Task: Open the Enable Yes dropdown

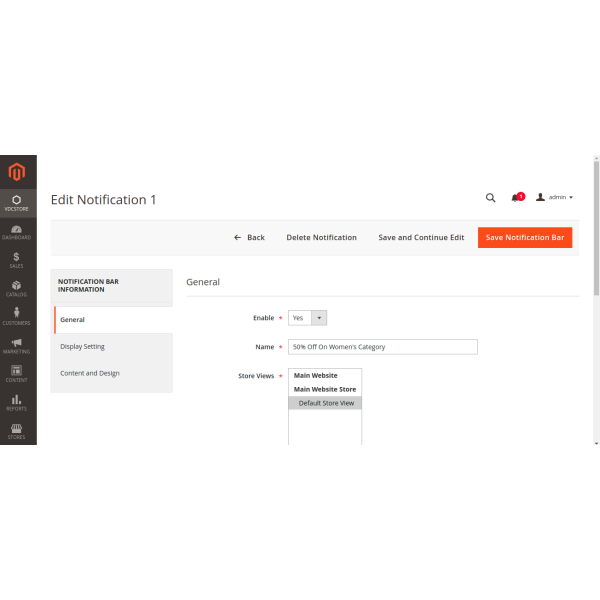Action: [308, 318]
